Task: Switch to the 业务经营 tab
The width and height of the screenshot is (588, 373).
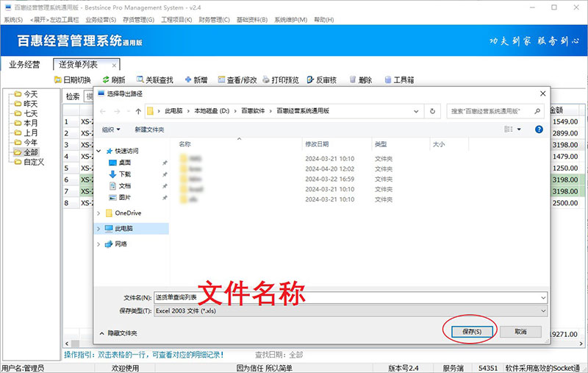Action: pyautogui.click(x=24, y=65)
